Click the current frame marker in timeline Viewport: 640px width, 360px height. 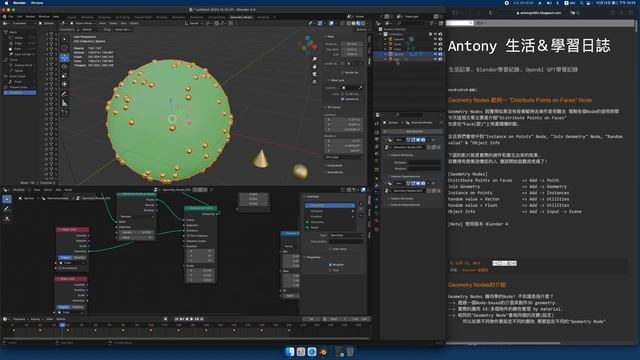tap(62, 325)
